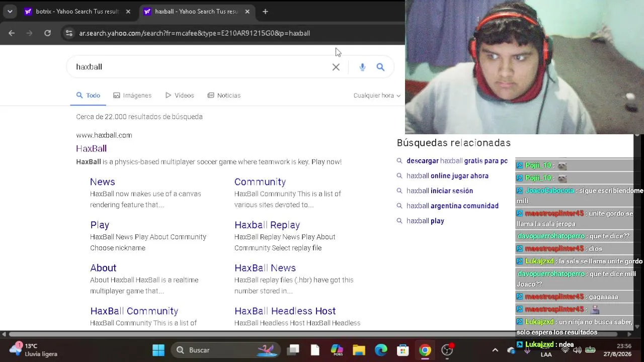Click chat username JoacoCabocota
This screenshot has height=362, width=644.
(549, 191)
